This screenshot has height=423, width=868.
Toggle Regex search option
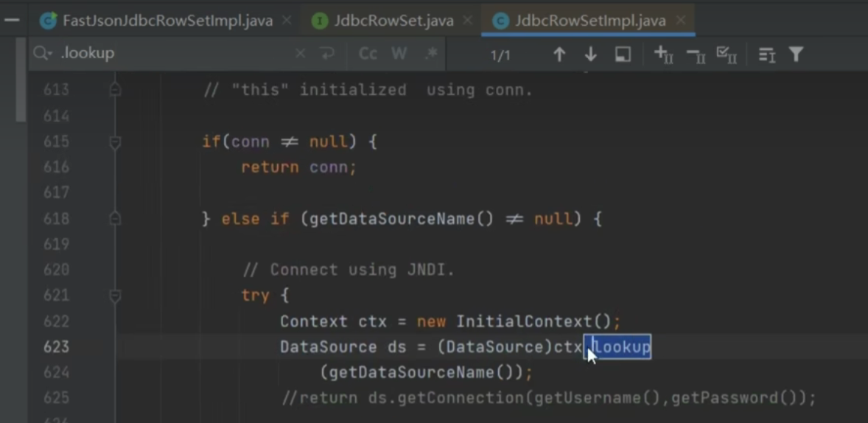click(x=431, y=54)
